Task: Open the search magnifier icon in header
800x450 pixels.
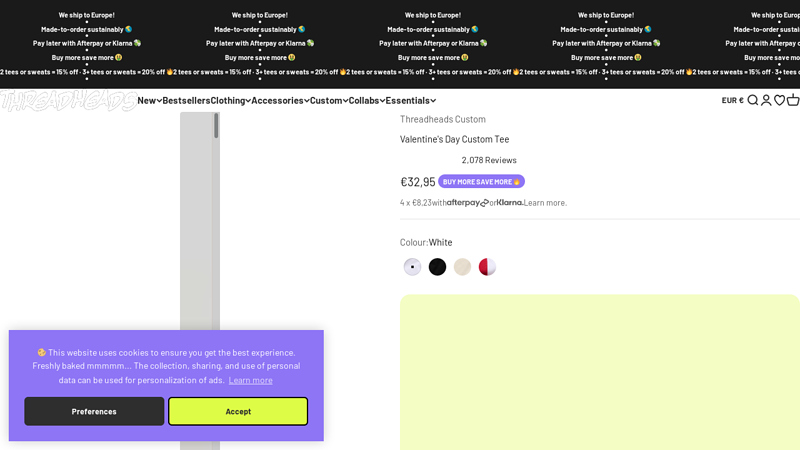Action: pyautogui.click(x=753, y=100)
